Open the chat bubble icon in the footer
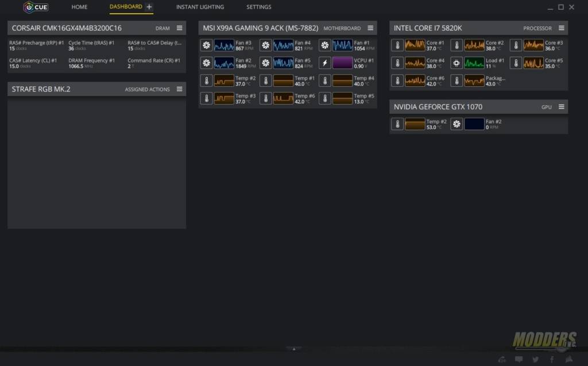588x366 pixels. pos(519,360)
